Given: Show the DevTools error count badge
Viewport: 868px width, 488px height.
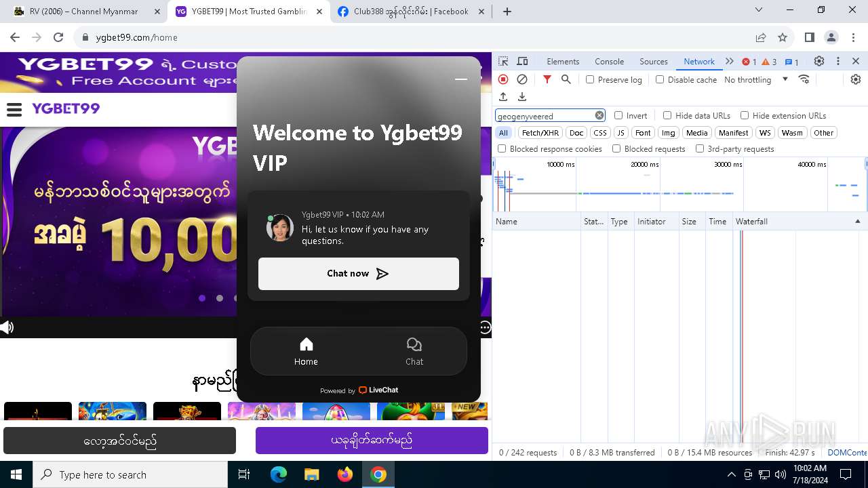Looking at the screenshot, I should [x=749, y=62].
